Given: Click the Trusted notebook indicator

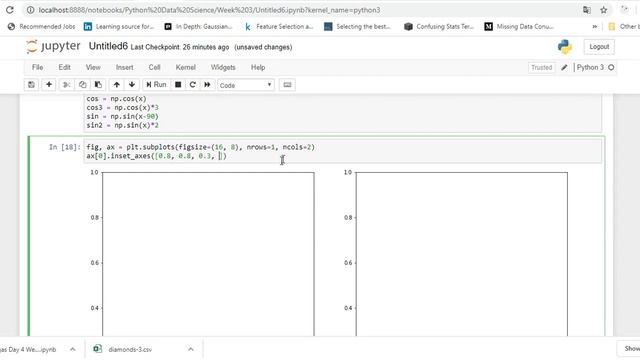Looking at the screenshot, I should (x=541, y=67).
